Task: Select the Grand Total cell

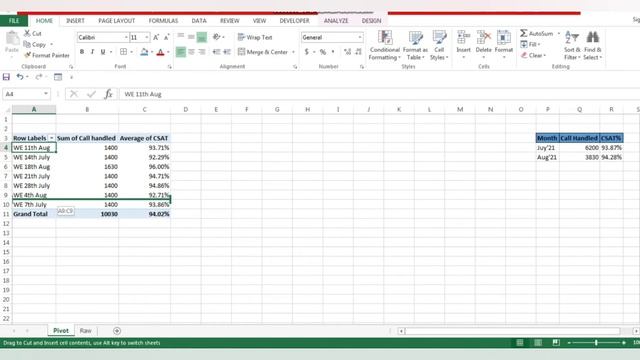Action: pos(34,214)
